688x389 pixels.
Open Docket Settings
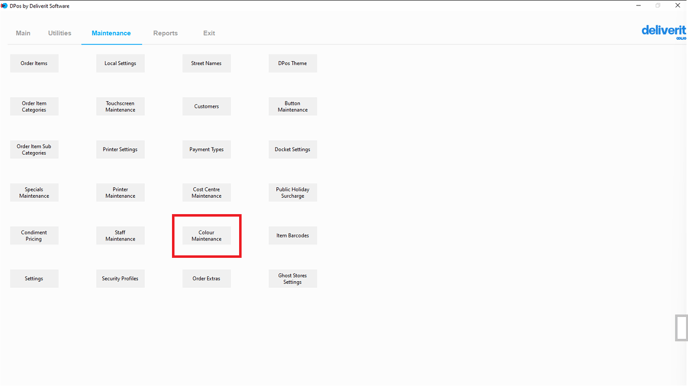point(293,150)
